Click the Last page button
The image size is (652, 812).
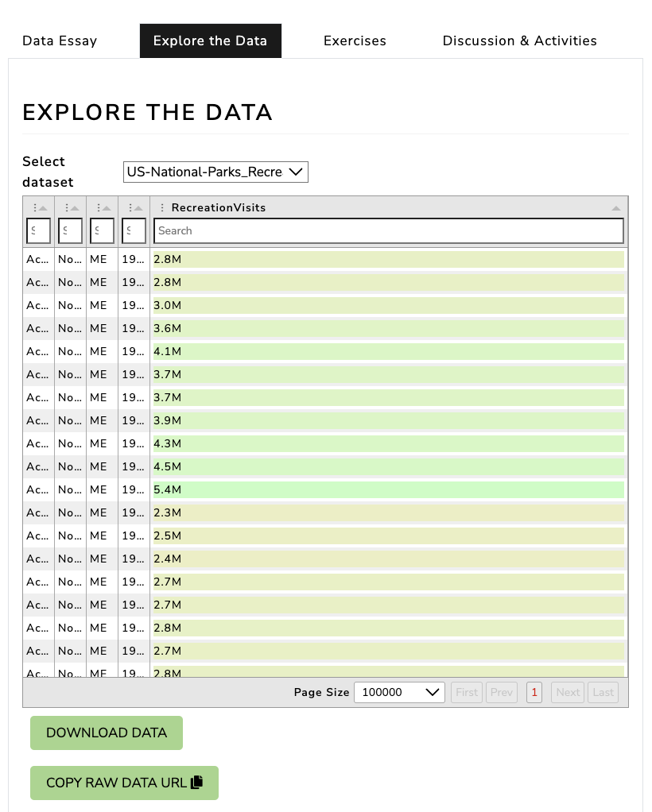coord(603,692)
